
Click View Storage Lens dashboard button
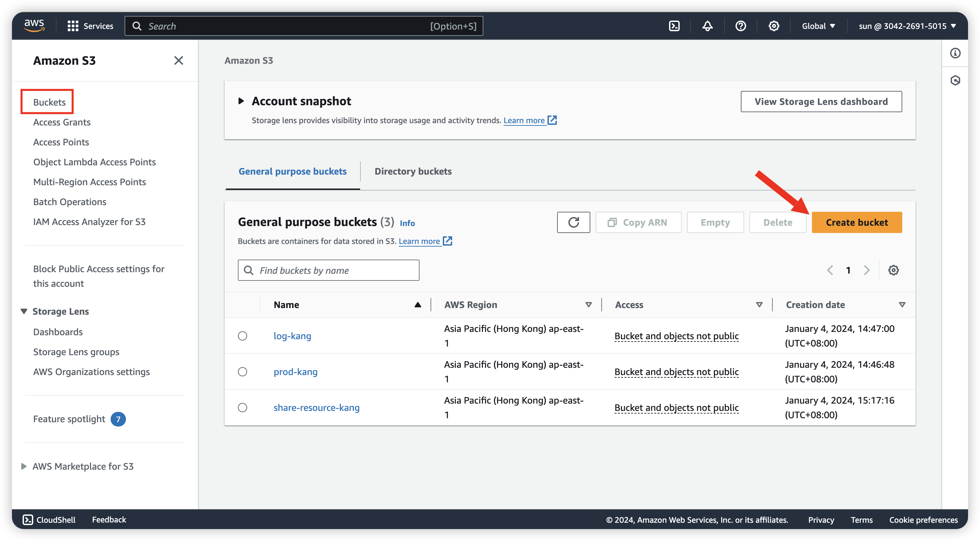pos(821,102)
